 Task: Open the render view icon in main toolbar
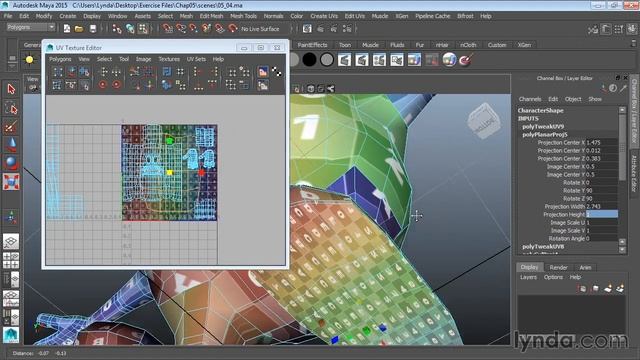click(x=307, y=29)
